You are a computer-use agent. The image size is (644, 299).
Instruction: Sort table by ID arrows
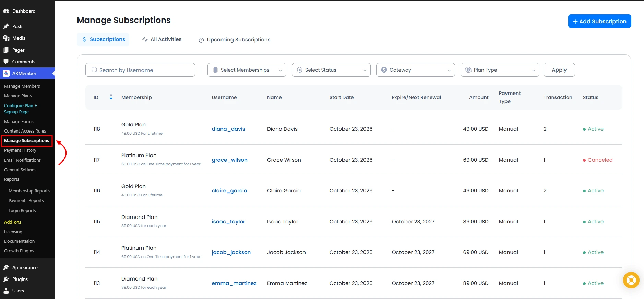111,97
